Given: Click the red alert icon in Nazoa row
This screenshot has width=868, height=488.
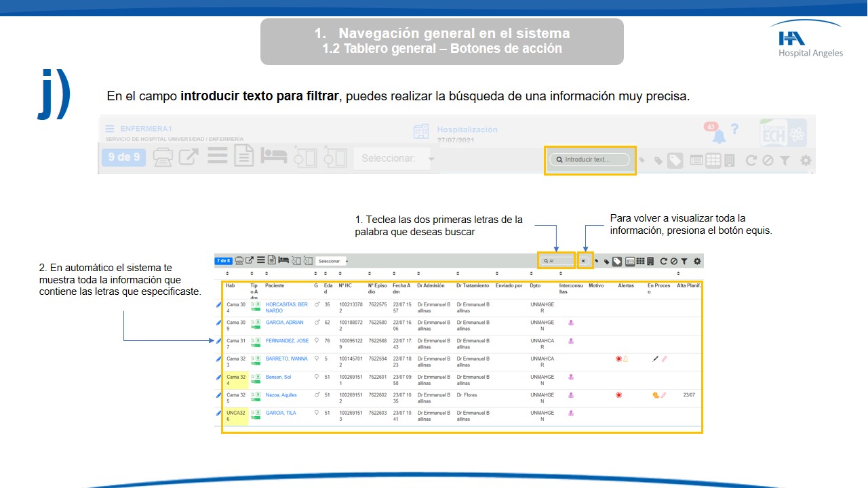Looking at the screenshot, I should click(618, 395).
